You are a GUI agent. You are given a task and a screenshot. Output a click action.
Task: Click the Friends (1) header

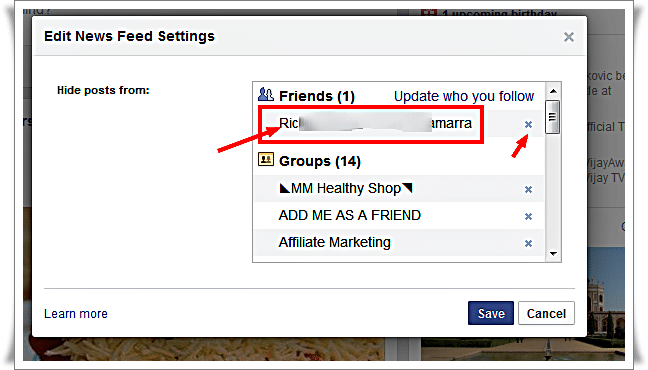[x=317, y=96]
